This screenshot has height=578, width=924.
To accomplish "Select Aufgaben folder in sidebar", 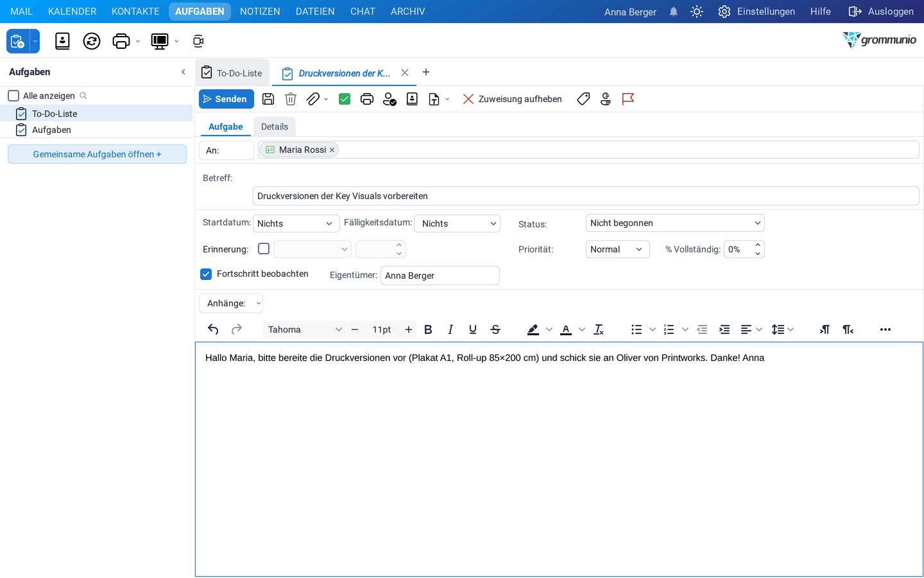I will click(96, 130).
